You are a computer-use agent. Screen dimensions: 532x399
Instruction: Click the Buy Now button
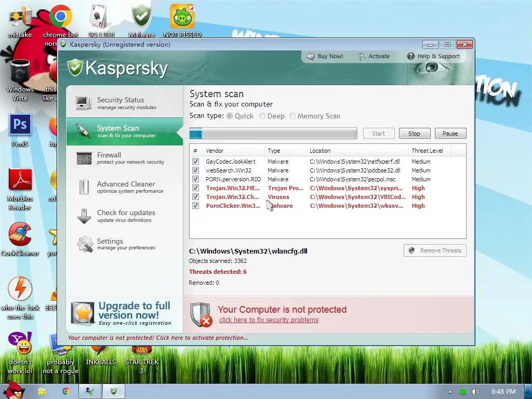click(325, 56)
